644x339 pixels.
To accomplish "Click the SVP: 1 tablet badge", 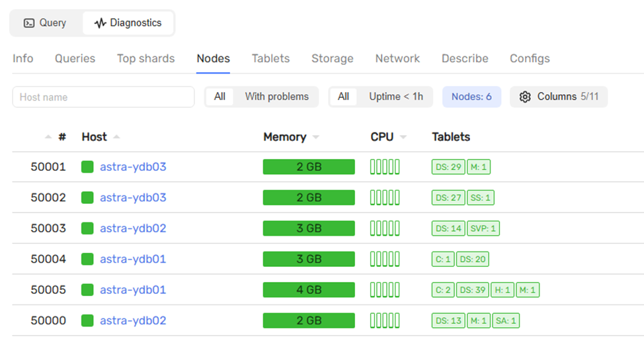I will [x=483, y=228].
